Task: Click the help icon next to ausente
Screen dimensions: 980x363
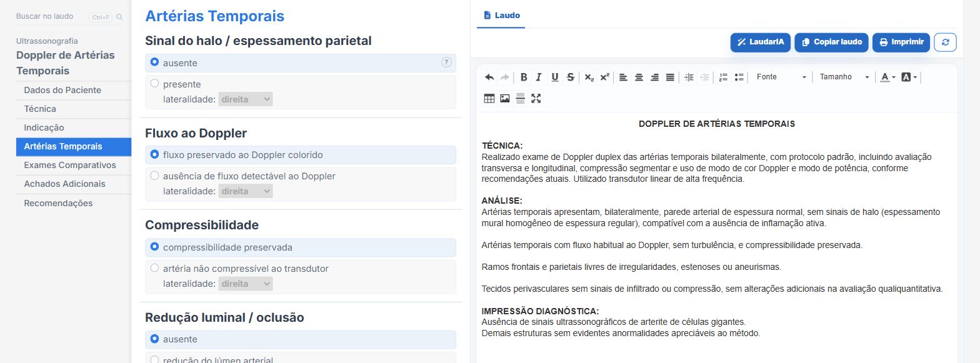Action: click(x=446, y=62)
